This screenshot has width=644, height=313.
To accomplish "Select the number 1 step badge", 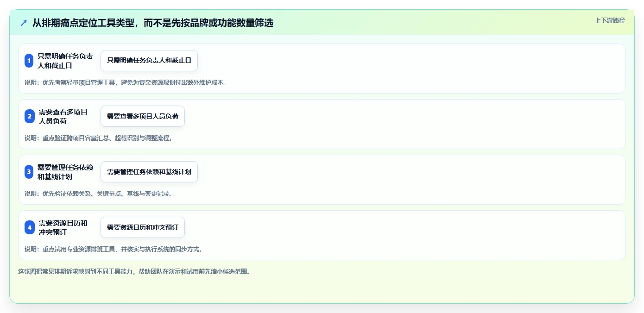I will 29,61.
